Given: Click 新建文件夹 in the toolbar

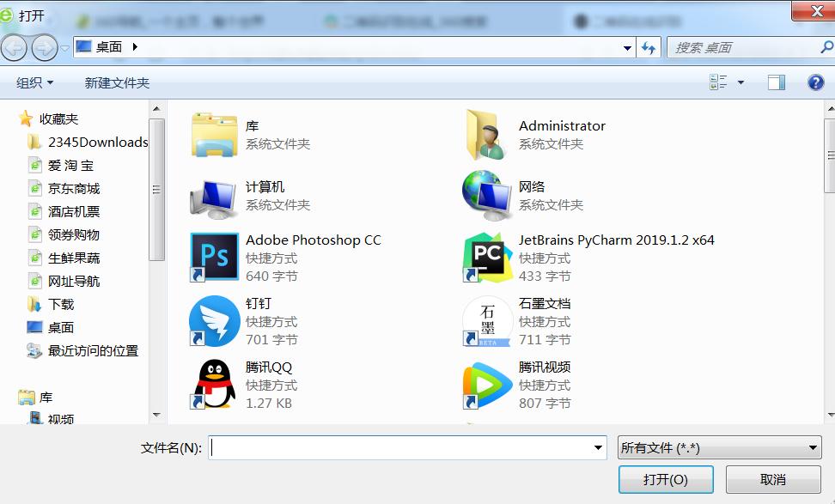Looking at the screenshot, I should point(117,82).
